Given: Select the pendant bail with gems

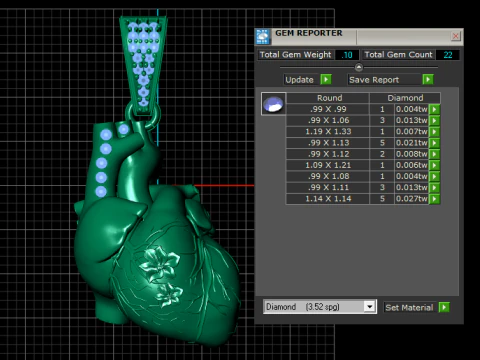Looking at the screenshot, I should tap(144, 65).
